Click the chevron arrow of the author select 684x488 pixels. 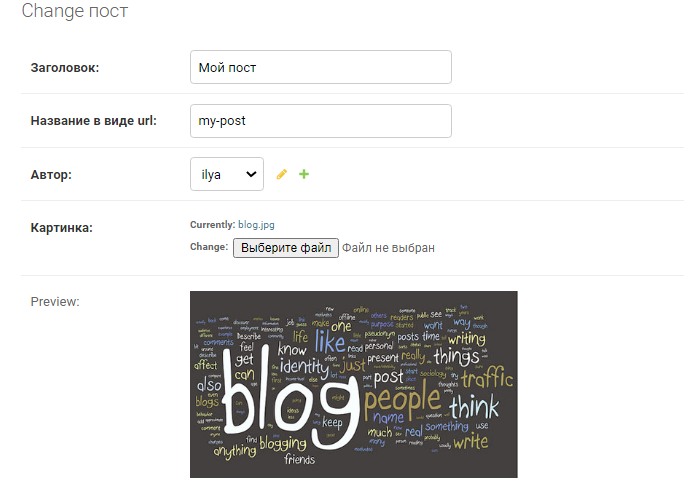251,174
